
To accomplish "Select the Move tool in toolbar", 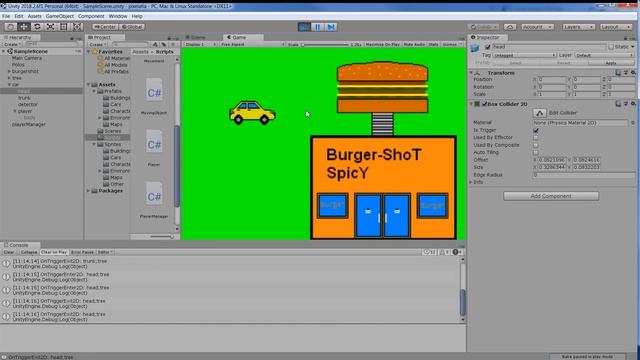I will (x=24, y=27).
